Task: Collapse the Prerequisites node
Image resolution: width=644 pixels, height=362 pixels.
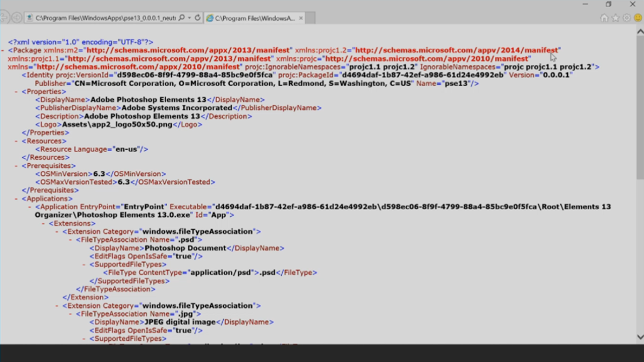Action: click(16, 166)
